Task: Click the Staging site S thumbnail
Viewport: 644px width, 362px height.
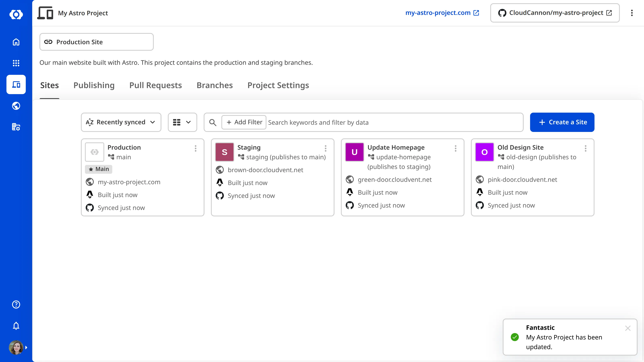Action: [225, 152]
